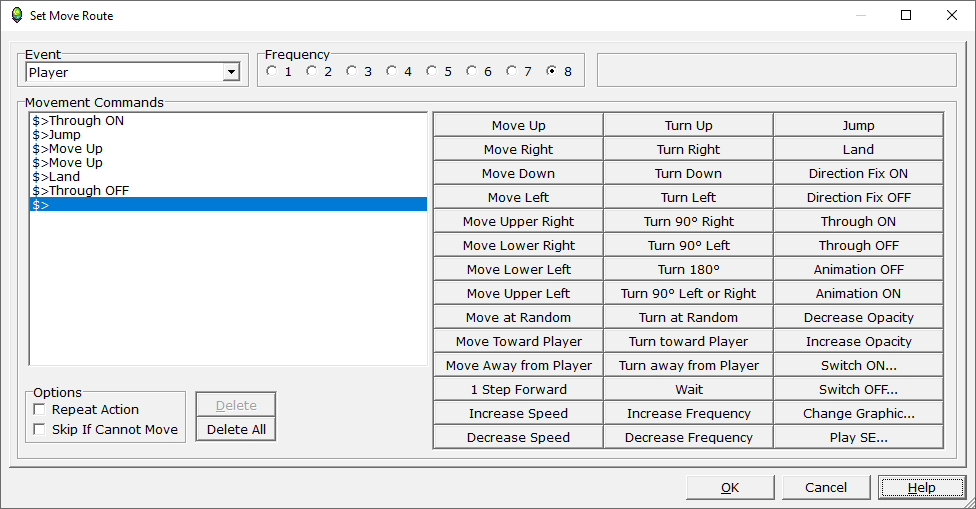Click the Turn Up button

point(688,125)
